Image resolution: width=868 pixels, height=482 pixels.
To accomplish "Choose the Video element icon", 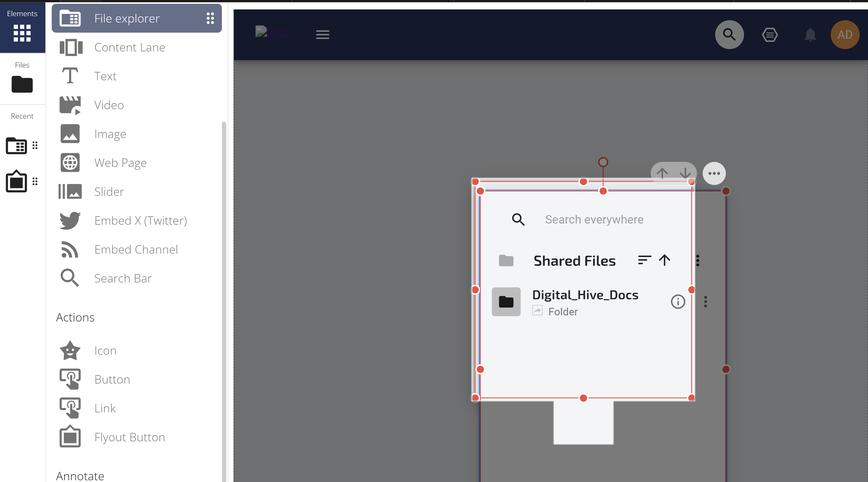I will point(70,105).
